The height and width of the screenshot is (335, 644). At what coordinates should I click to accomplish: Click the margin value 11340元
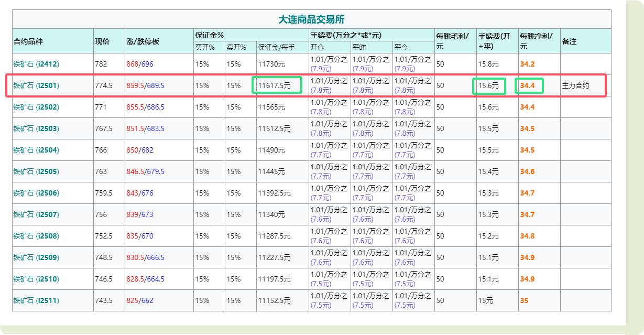[271, 214]
